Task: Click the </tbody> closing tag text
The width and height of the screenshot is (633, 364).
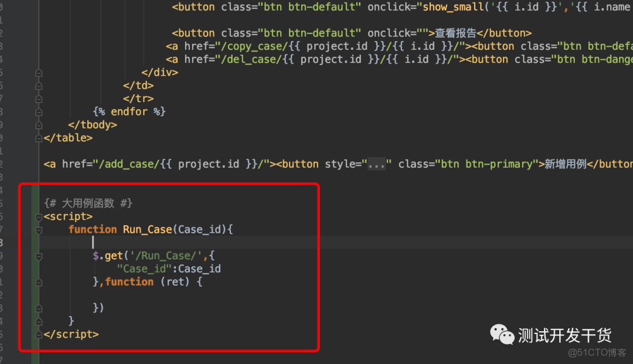Action: click(93, 125)
